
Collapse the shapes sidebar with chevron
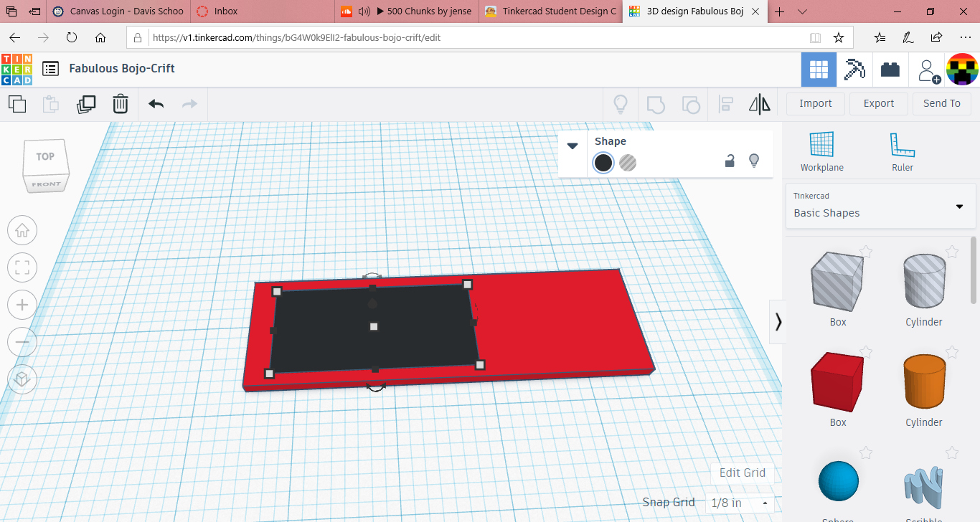778,322
